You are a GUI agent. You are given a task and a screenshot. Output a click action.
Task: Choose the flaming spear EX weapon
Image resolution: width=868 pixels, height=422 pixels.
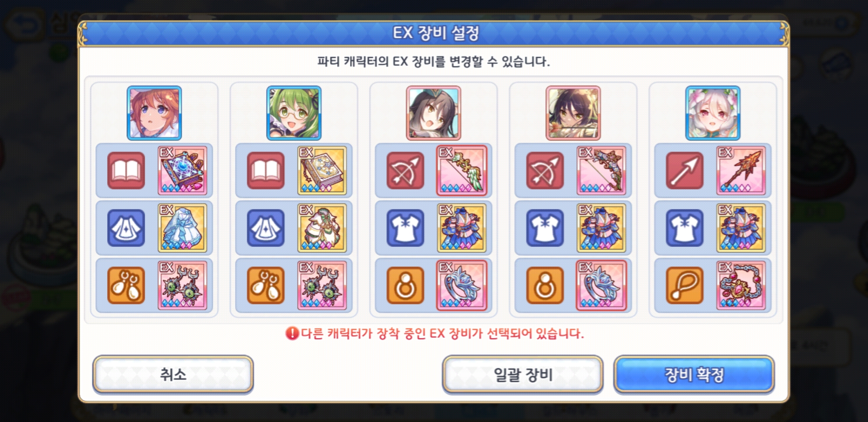coord(741,170)
